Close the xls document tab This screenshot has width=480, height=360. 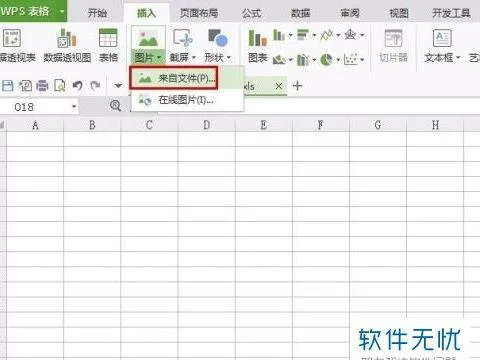click(279, 86)
